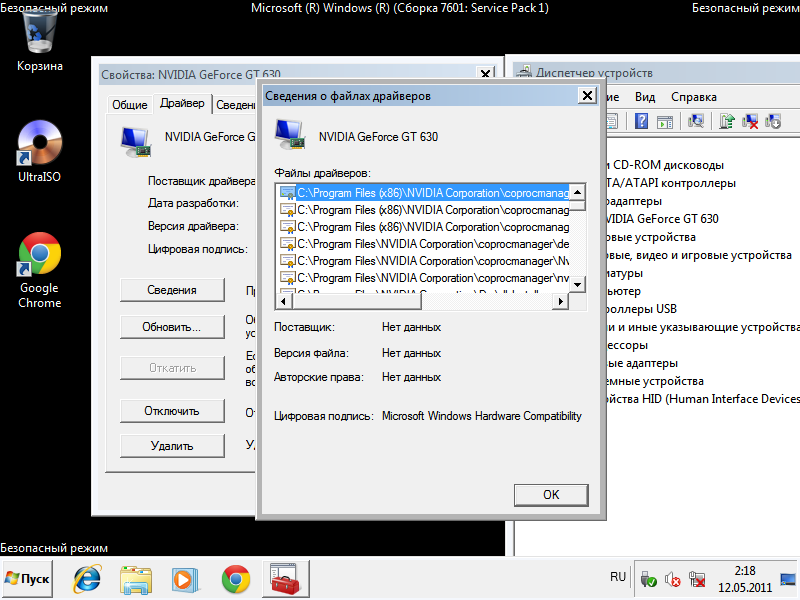
Task: Click the Uninstall device toolbar icon with red X
Action: [x=749, y=121]
